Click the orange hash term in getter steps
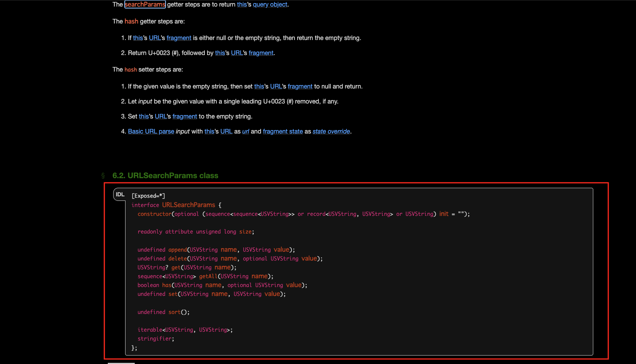The width and height of the screenshot is (636, 364). point(131,21)
